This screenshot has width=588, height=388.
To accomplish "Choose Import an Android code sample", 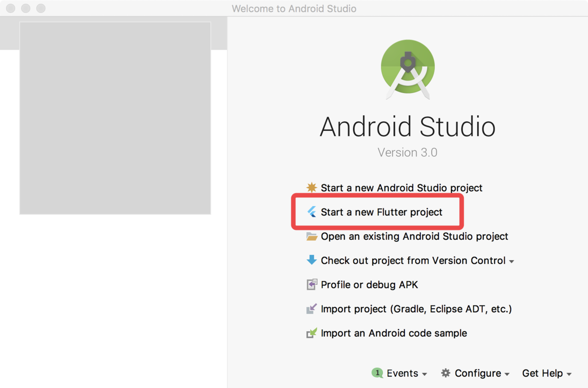I will pyautogui.click(x=394, y=333).
